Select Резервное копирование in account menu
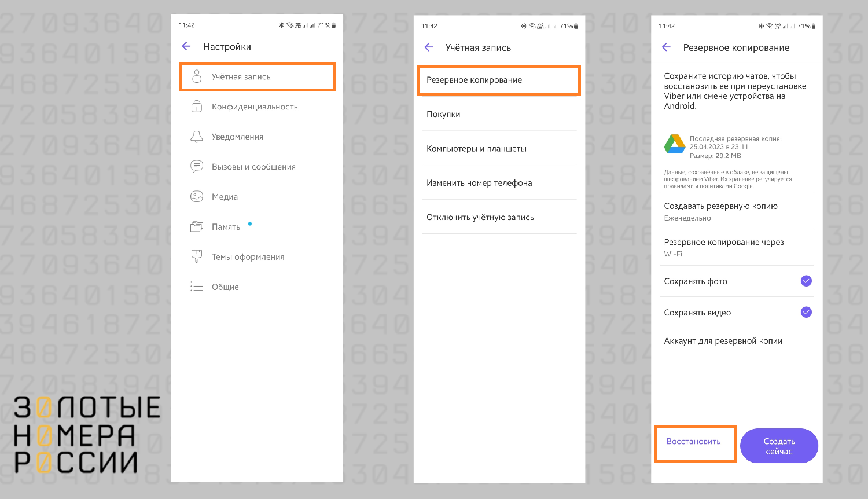868x499 pixels. tap(499, 80)
